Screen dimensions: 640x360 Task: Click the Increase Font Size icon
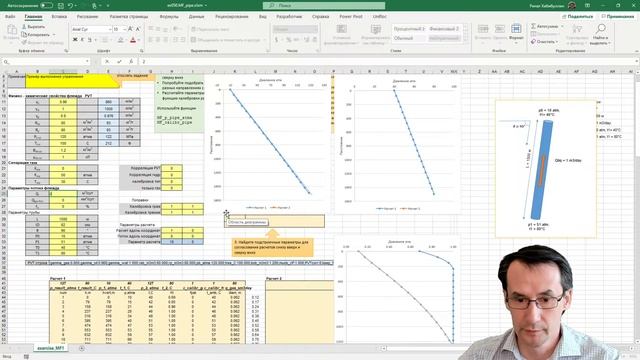click(130, 29)
